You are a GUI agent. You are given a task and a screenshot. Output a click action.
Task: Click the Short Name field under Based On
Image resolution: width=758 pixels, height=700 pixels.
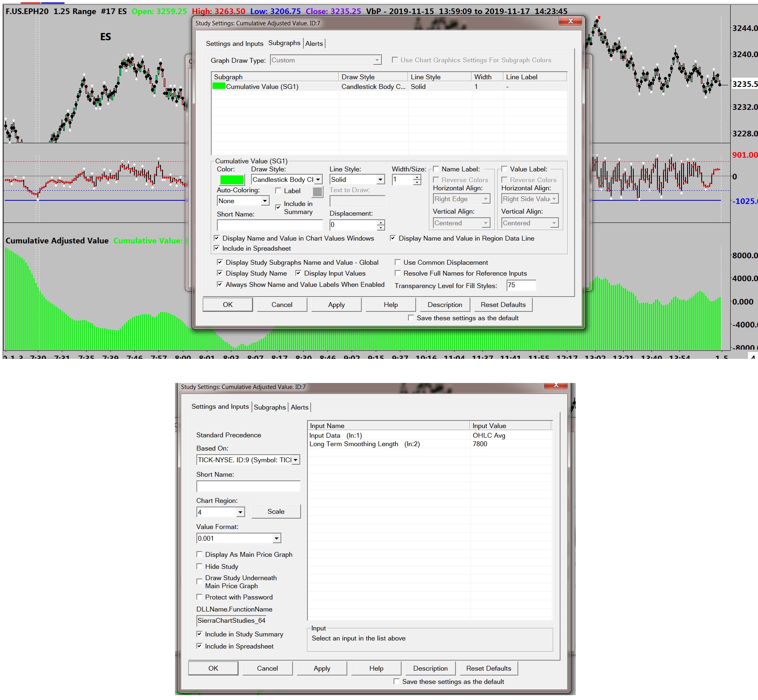(248, 486)
